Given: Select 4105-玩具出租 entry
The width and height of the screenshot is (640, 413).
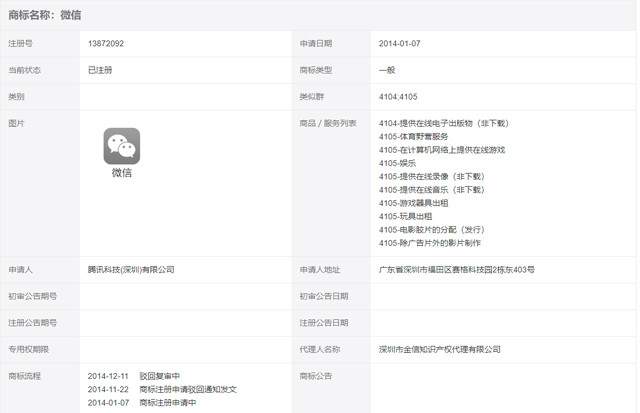Looking at the screenshot, I should (405, 216).
